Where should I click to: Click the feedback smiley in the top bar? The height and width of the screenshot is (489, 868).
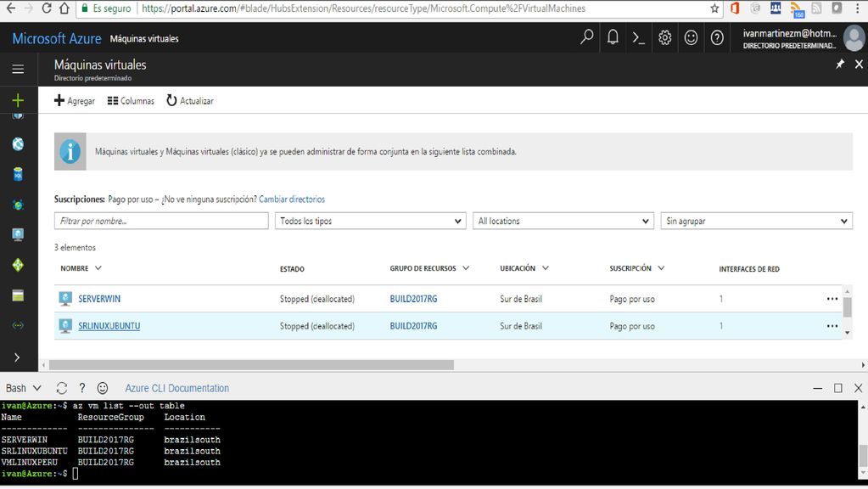coord(691,37)
